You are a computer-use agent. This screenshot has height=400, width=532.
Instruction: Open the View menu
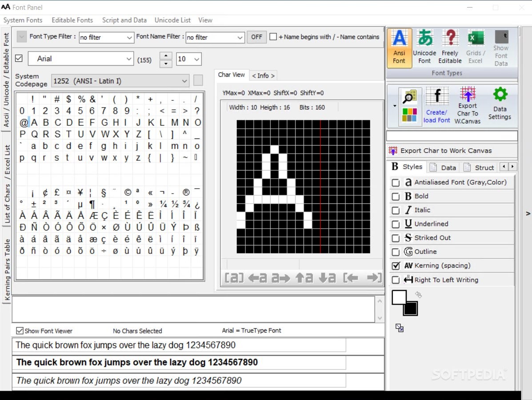(x=205, y=20)
